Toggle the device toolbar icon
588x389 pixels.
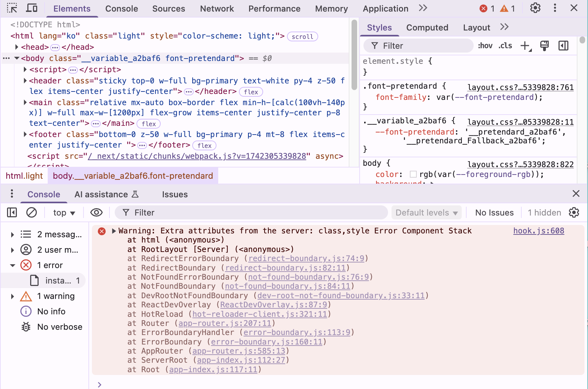32,8
